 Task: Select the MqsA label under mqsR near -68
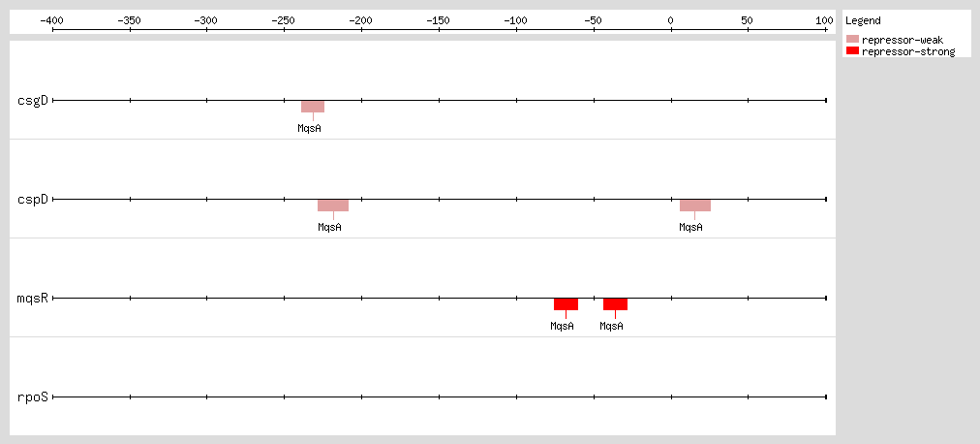[x=562, y=326]
